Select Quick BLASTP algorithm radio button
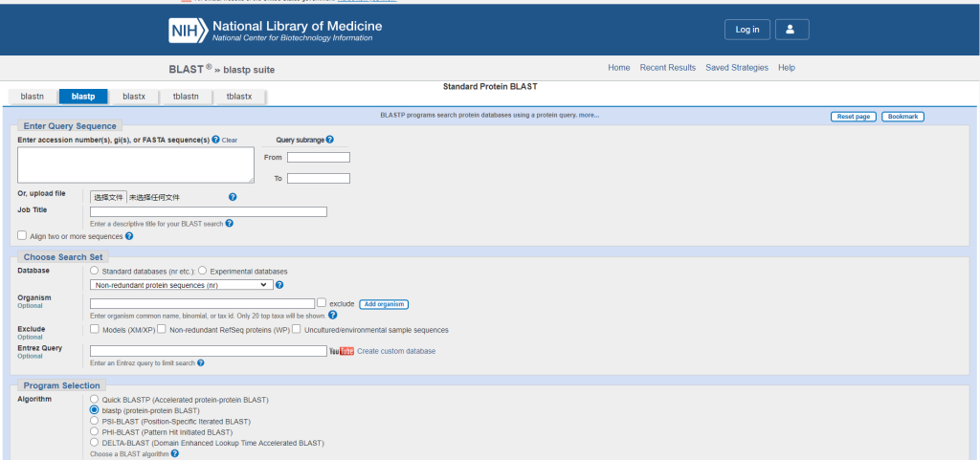This screenshot has width=980, height=460. 94,399
